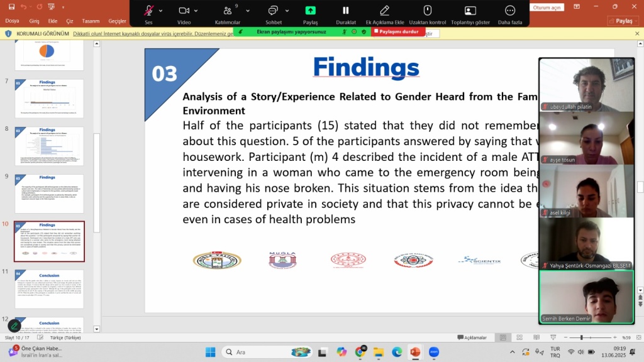Image resolution: width=644 pixels, height=362 pixels.
Task: Click the Oturum açın sign-in button
Action: click(x=546, y=7)
